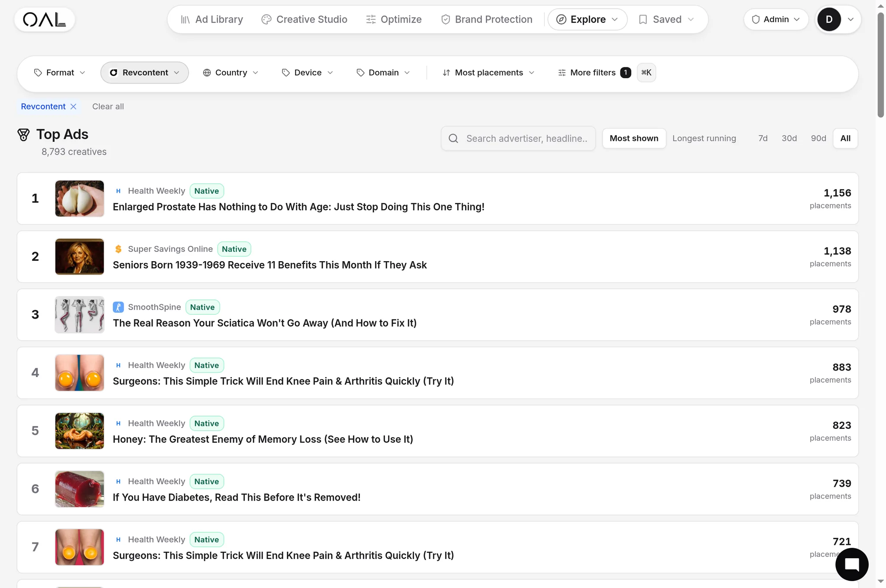Open rank 4 knee pain thumbnail
The height and width of the screenshot is (588, 886).
(80, 373)
